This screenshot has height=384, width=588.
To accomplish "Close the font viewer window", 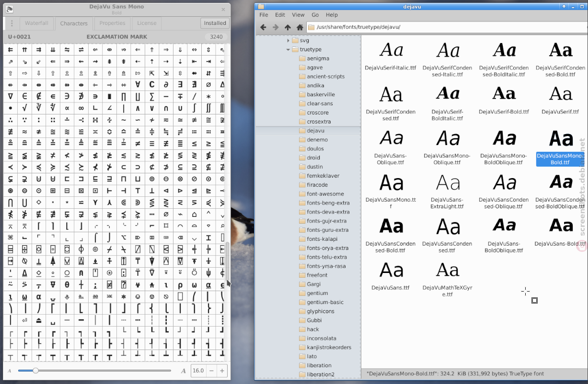I will tap(223, 10).
